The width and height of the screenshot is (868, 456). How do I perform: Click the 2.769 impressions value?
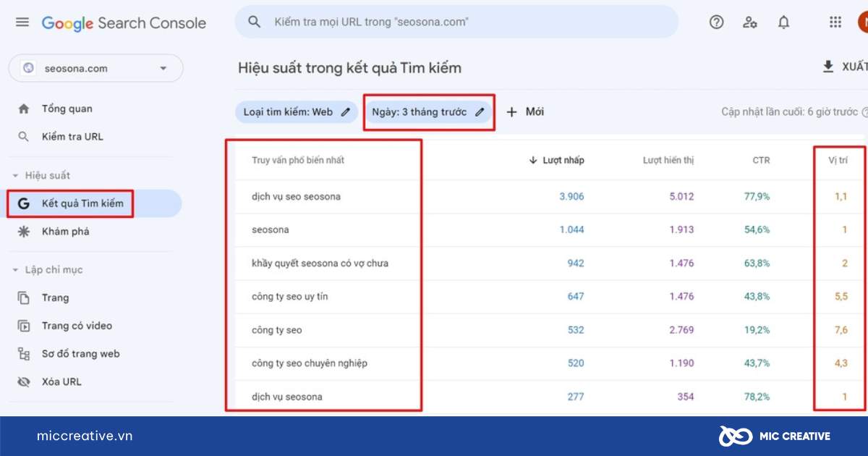[x=681, y=329]
